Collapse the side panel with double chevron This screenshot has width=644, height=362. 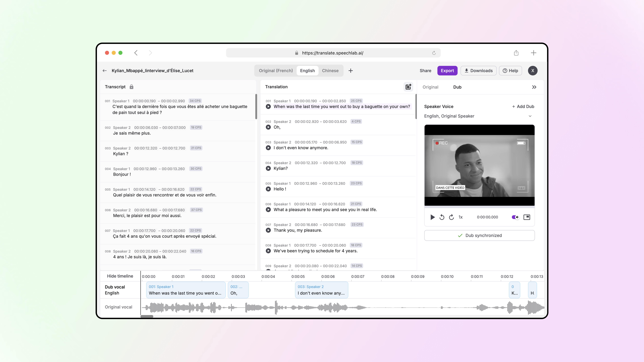[534, 87]
